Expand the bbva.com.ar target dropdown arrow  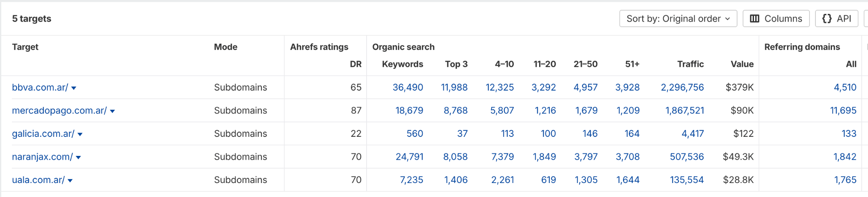click(x=74, y=88)
